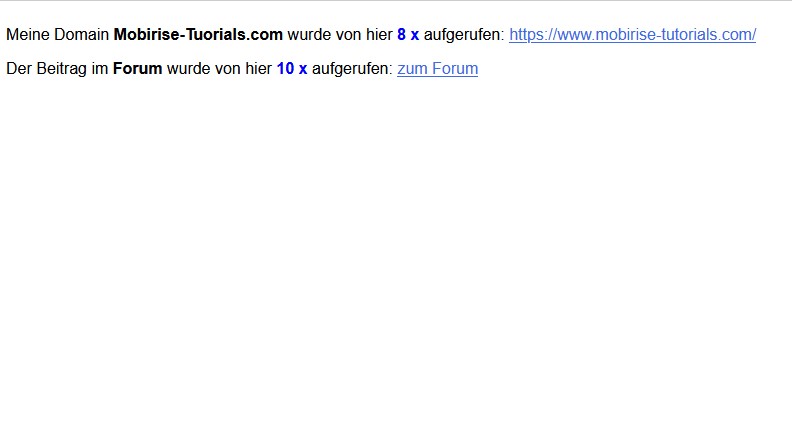Click the word 'im' before bold Forum
792x443 pixels.
pyautogui.click(x=100, y=69)
